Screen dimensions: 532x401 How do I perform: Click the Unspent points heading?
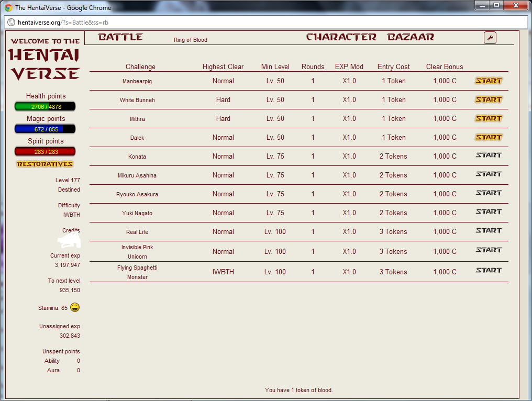point(61,351)
